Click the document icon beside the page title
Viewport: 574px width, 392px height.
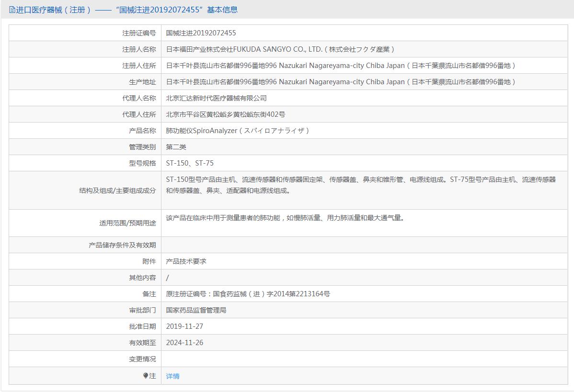tap(11, 10)
